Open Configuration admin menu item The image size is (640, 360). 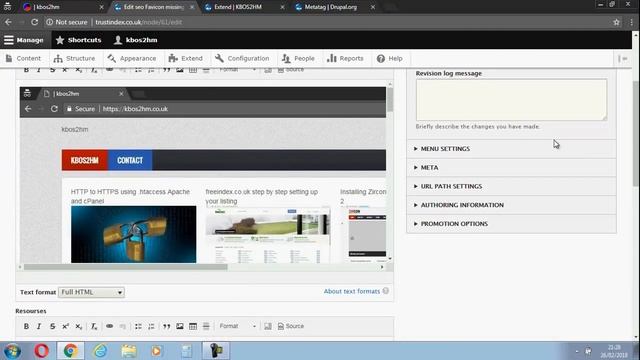(242, 58)
